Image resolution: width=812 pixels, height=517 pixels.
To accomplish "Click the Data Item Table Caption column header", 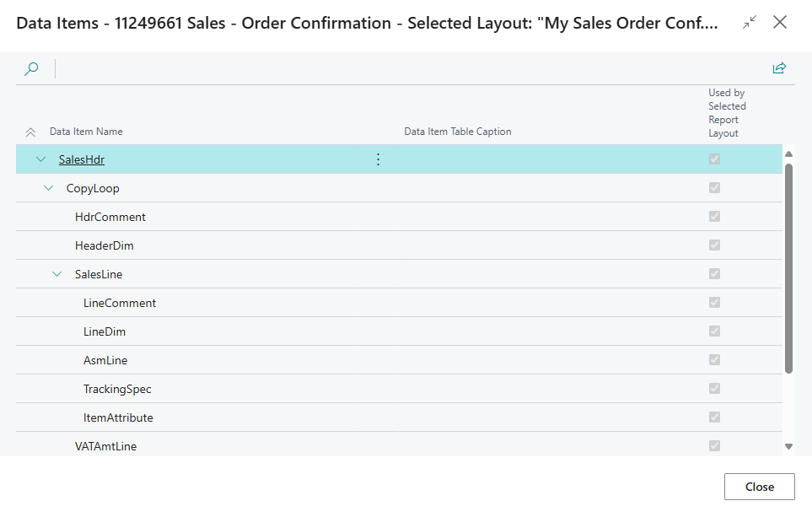I will [458, 132].
